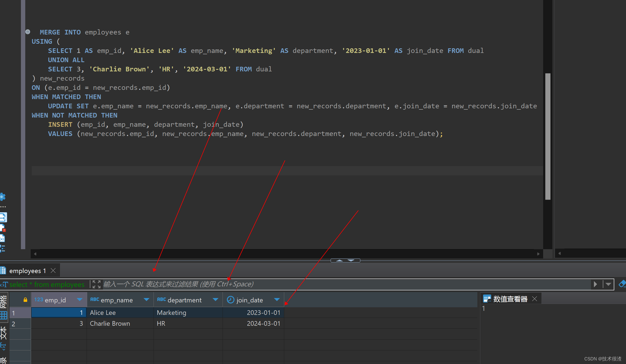Click the 'Alice Lee' string in the SQL
Screen dimensions: 626x364
click(152, 50)
